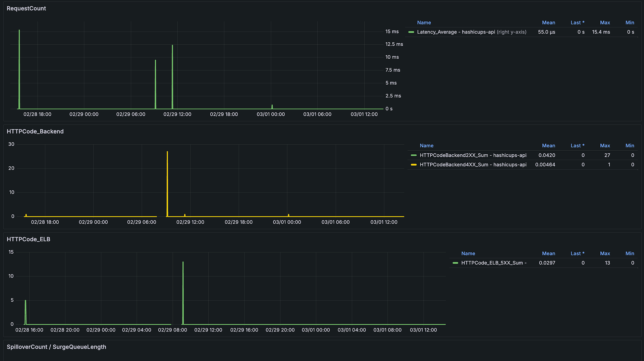The height and width of the screenshot is (361, 644).
Task: Click the yellow line icon beside HTTPCodeBackend4XX_Sum
Action: pyautogui.click(x=414, y=165)
